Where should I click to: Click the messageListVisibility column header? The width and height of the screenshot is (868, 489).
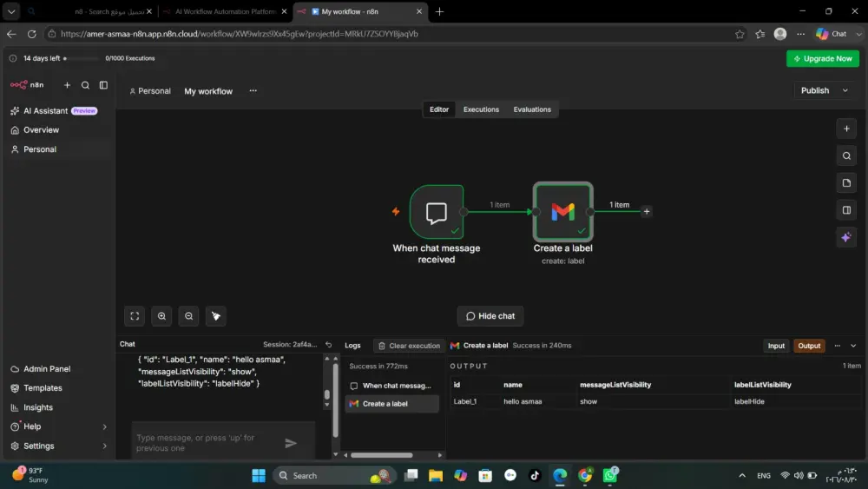click(615, 385)
